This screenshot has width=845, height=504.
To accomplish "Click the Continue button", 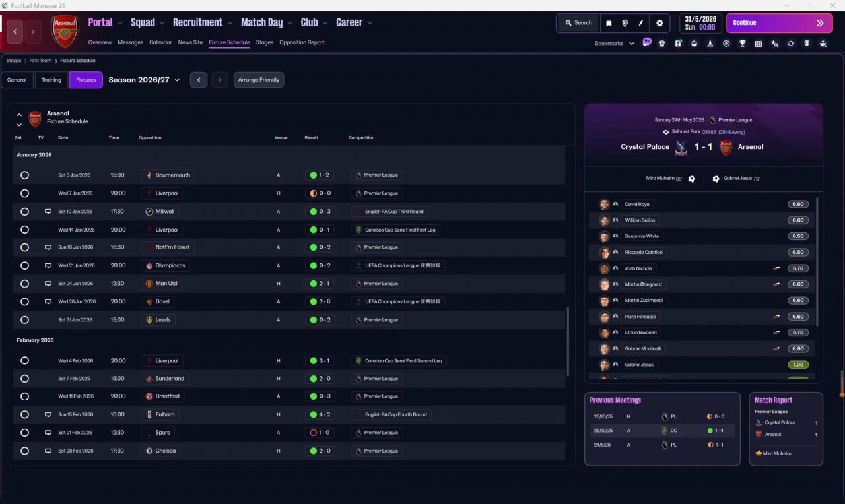I will (779, 23).
